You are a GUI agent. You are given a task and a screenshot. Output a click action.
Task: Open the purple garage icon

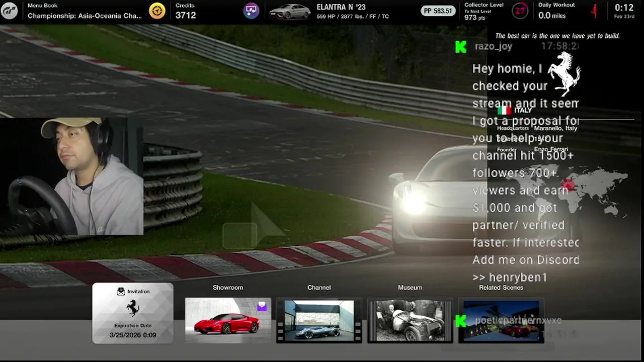(x=251, y=11)
